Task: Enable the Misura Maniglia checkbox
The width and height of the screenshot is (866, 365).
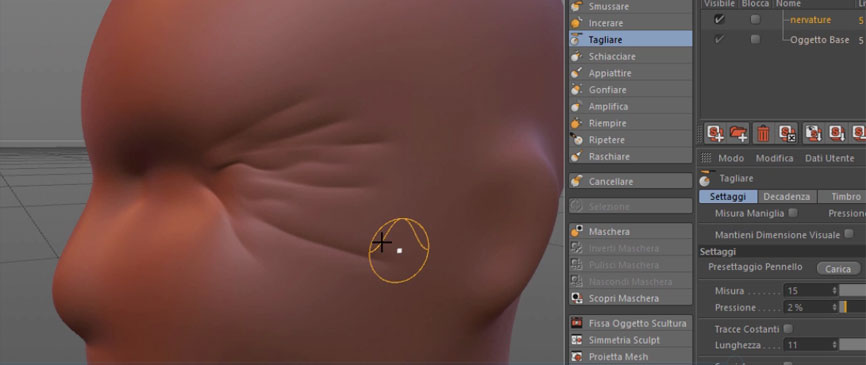Action: (x=793, y=213)
